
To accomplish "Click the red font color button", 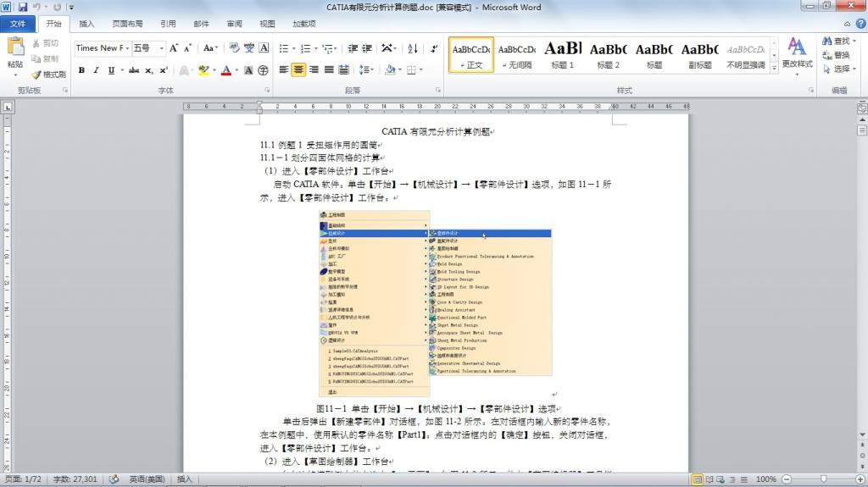I will click(226, 70).
